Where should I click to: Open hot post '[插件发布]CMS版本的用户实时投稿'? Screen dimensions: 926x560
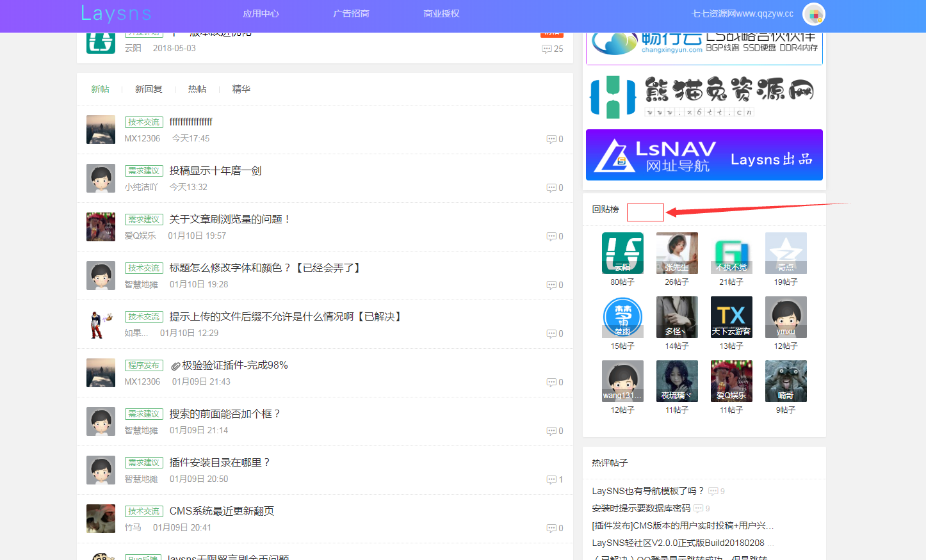[x=683, y=525]
